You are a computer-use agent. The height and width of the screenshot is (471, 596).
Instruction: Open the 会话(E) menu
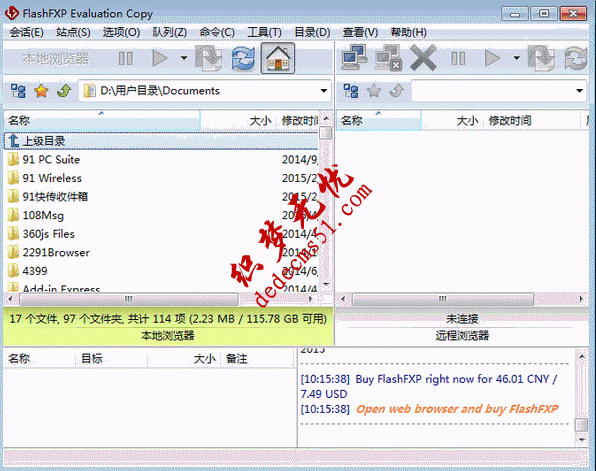[26, 32]
